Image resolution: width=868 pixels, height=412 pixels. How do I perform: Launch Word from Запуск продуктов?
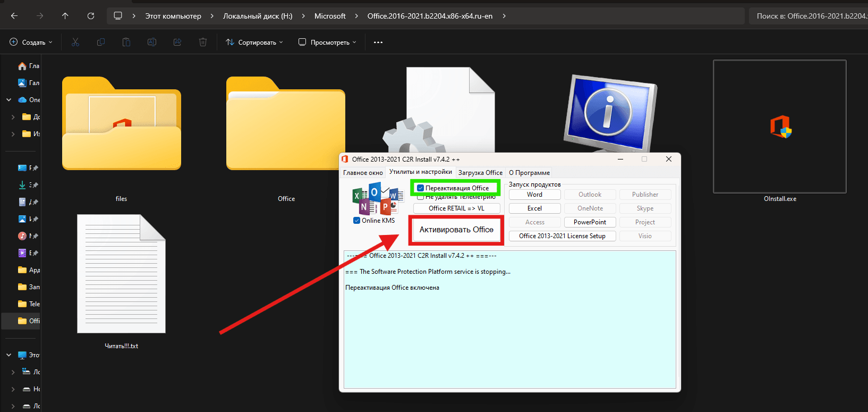[534, 195]
